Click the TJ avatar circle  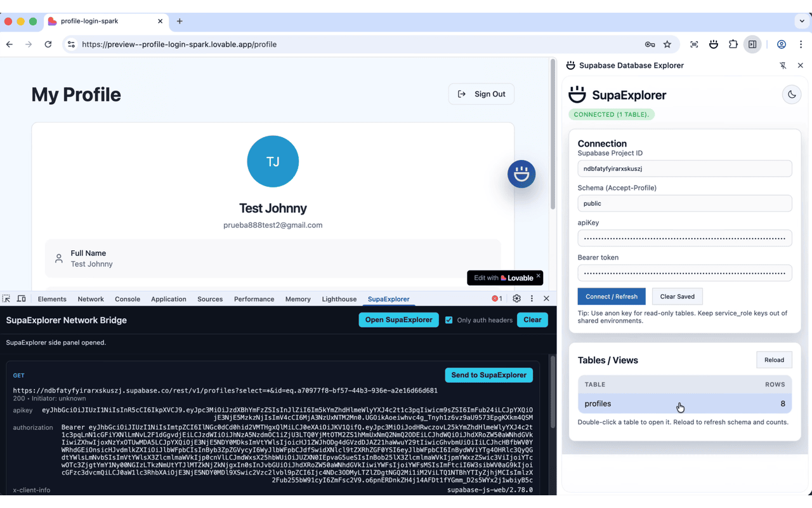click(273, 161)
